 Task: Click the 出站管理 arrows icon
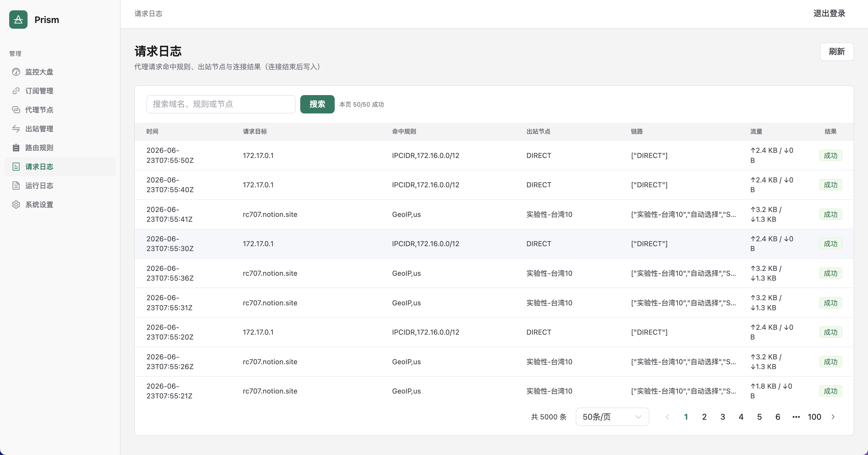tap(16, 128)
